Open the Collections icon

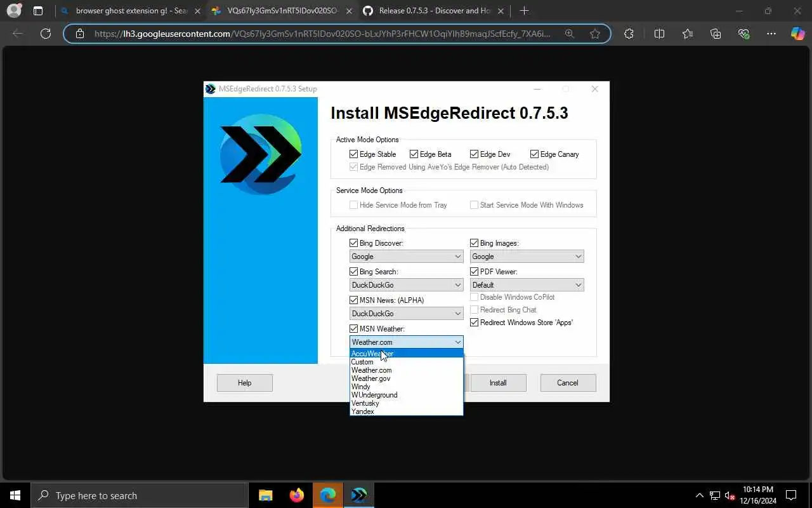click(716, 34)
